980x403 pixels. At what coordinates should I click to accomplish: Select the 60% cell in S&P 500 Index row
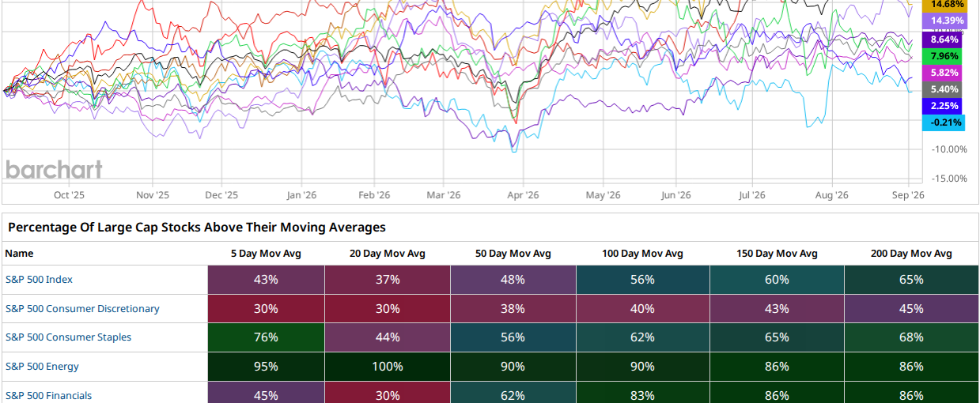click(x=777, y=280)
